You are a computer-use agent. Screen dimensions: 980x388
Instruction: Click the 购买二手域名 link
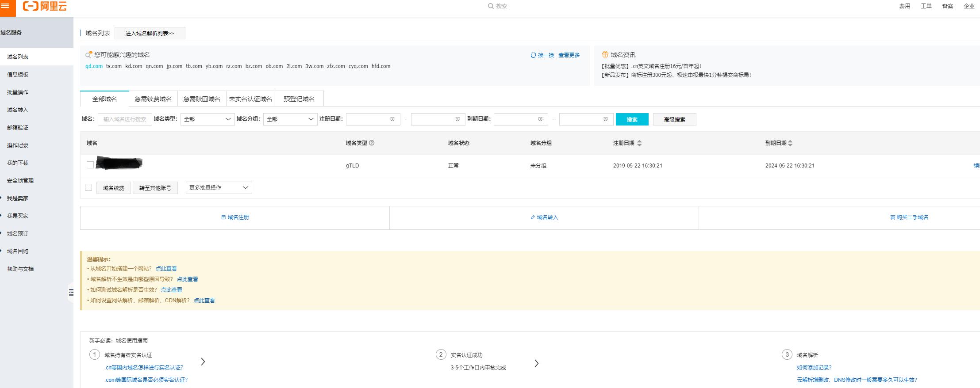point(909,217)
